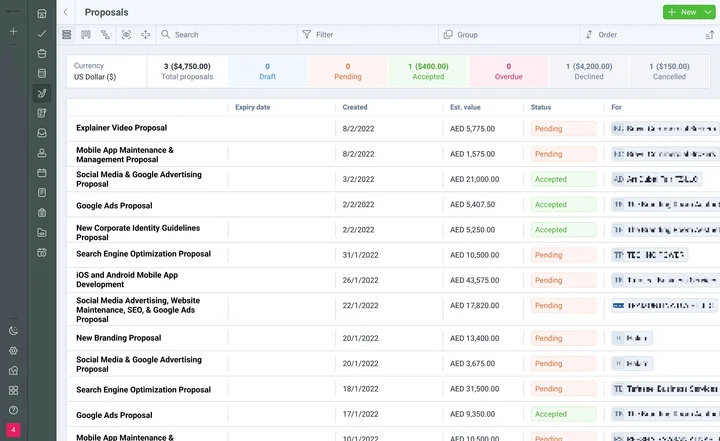Click back arrow next to Proposals

tap(66, 12)
